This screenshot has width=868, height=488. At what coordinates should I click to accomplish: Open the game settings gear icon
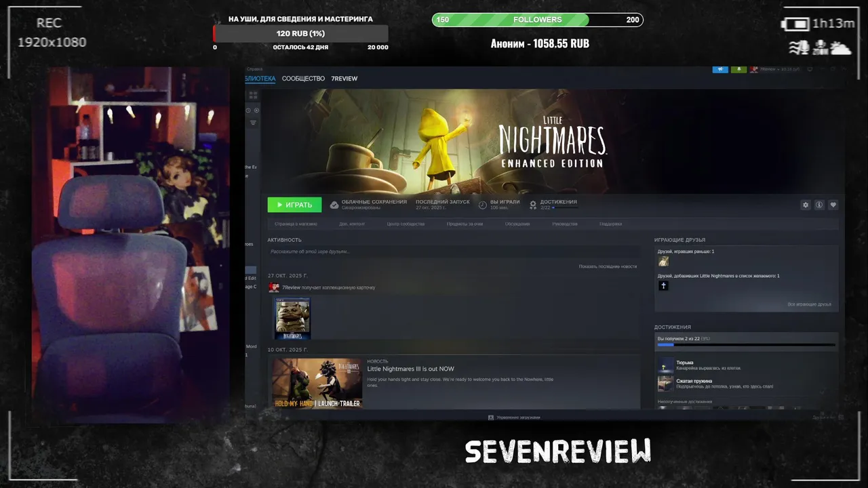click(806, 205)
